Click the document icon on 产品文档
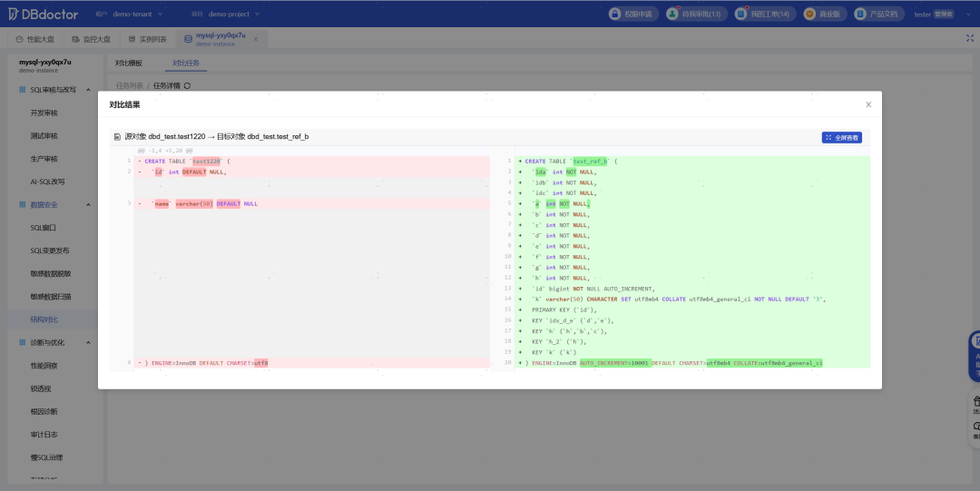The image size is (980, 491). click(860, 14)
